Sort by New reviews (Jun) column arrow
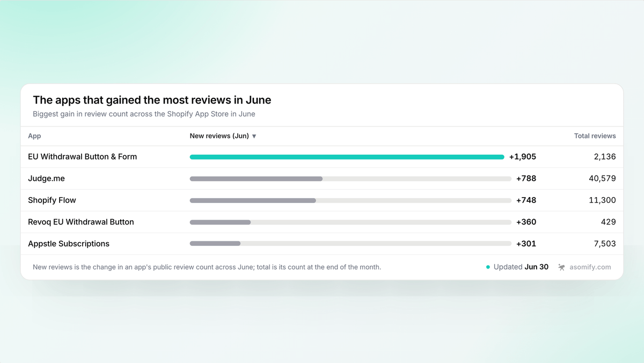This screenshot has width=644, height=363. click(x=254, y=136)
